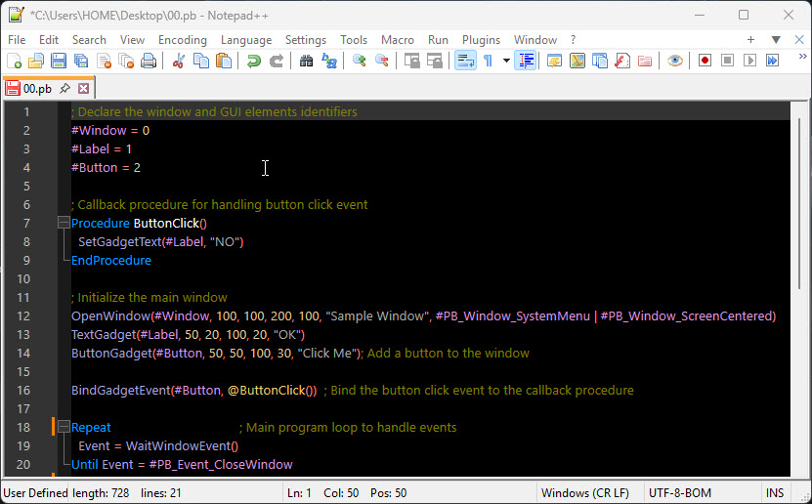
Task: Open Find with the binoculars icon
Action: click(x=307, y=62)
